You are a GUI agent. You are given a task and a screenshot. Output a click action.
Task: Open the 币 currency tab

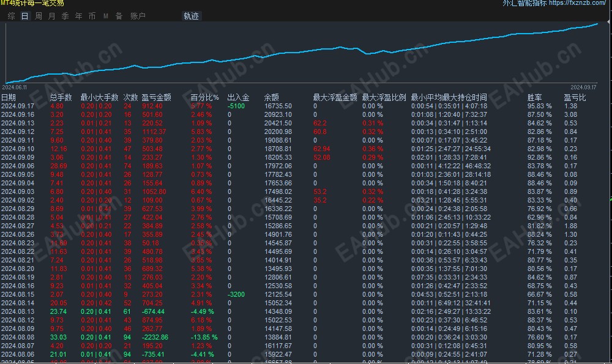(x=92, y=16)
